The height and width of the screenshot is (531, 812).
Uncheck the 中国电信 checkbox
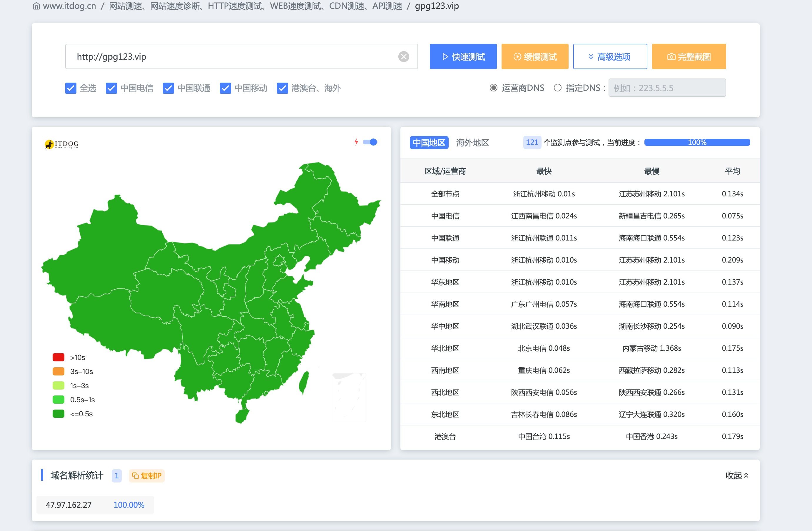click(x=111, y=88)
